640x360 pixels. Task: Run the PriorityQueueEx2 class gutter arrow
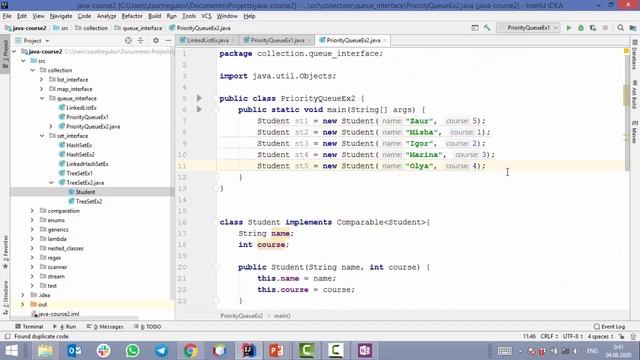199,98
